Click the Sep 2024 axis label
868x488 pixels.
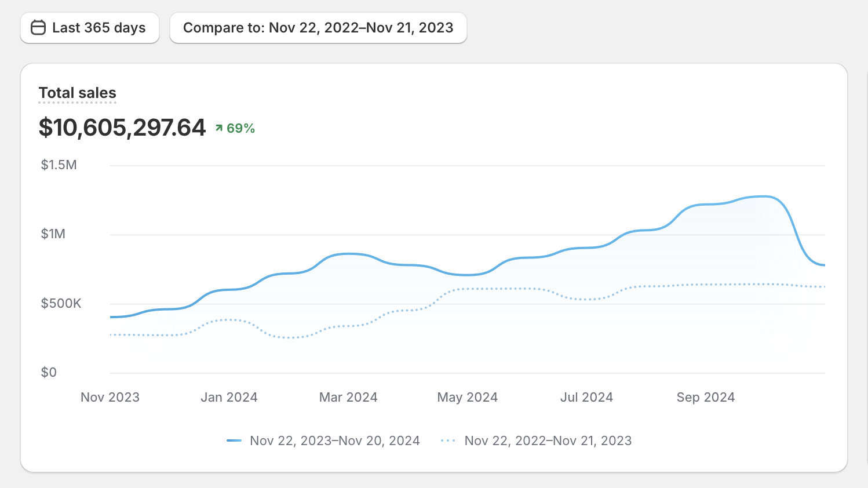click(706, 397)
